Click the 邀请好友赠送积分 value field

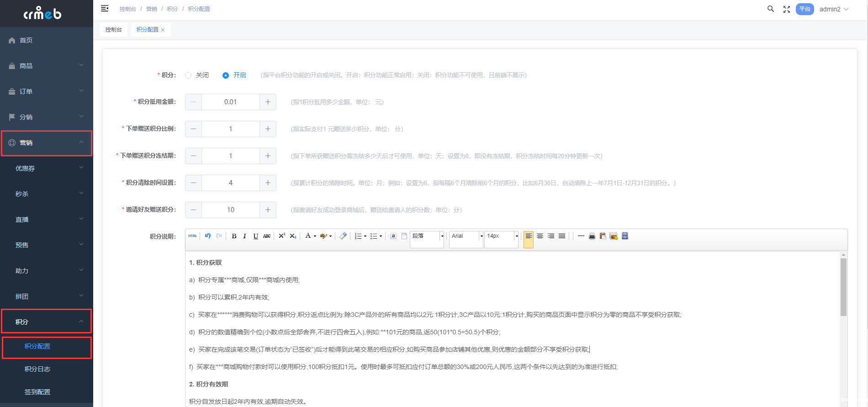coord(230,210)
